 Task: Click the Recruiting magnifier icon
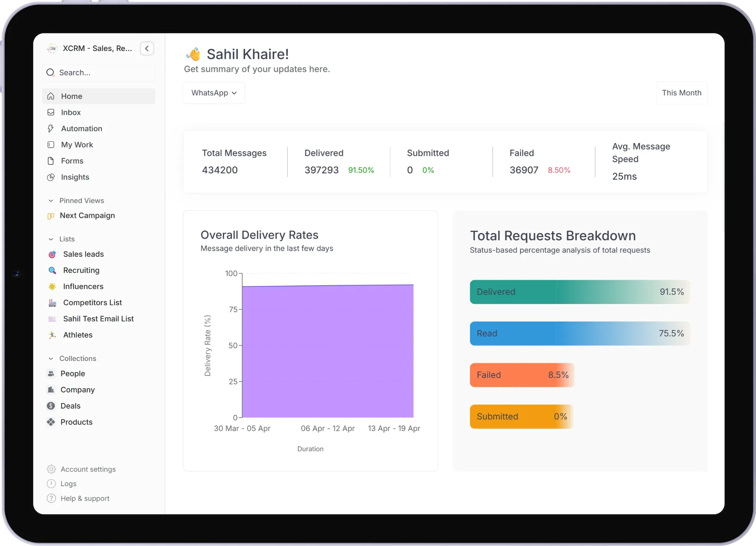(x=52, y=270)
